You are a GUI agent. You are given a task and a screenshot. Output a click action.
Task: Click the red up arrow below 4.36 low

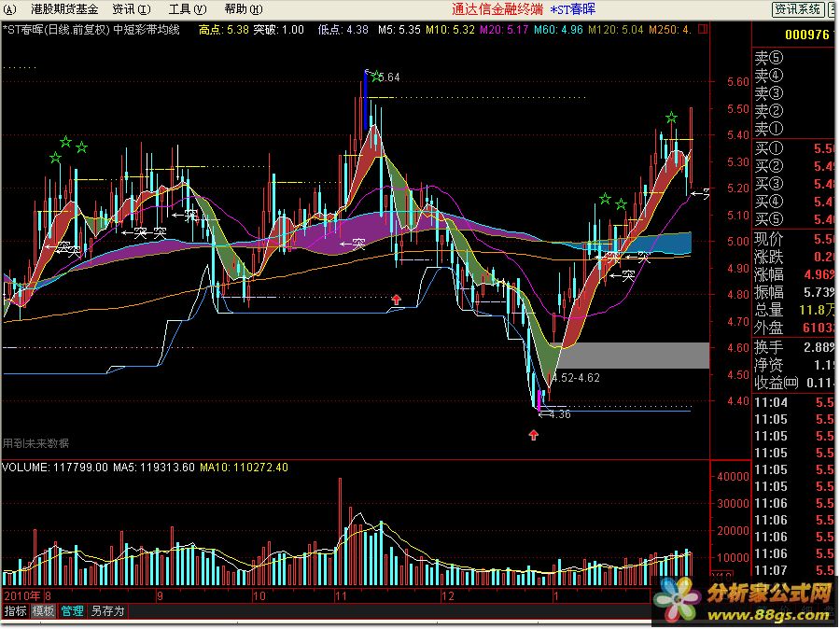point(534,435)
